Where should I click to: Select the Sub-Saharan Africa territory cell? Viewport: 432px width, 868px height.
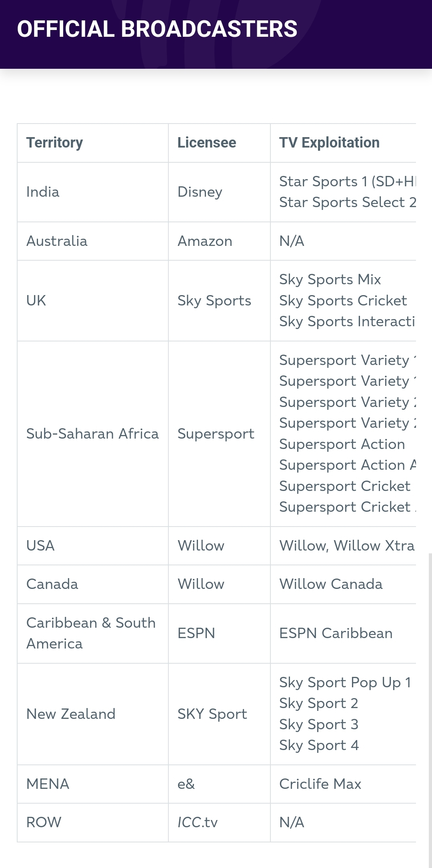coord(93,434)
